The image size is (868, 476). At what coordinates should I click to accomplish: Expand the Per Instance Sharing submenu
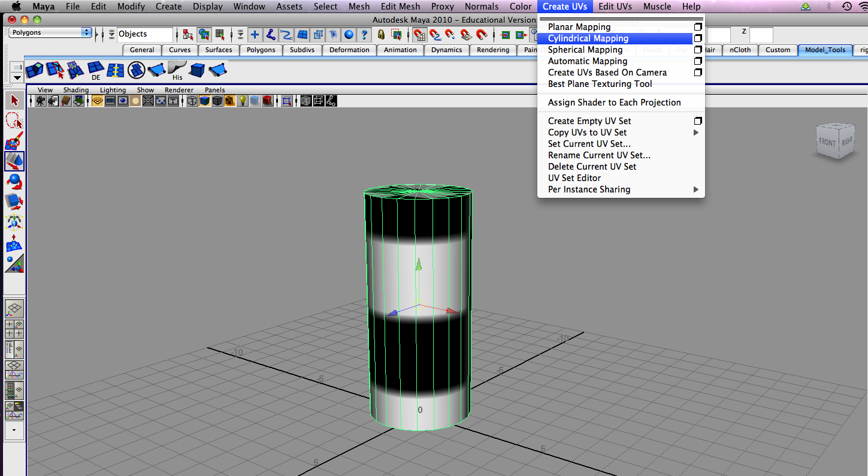point(589,189)
